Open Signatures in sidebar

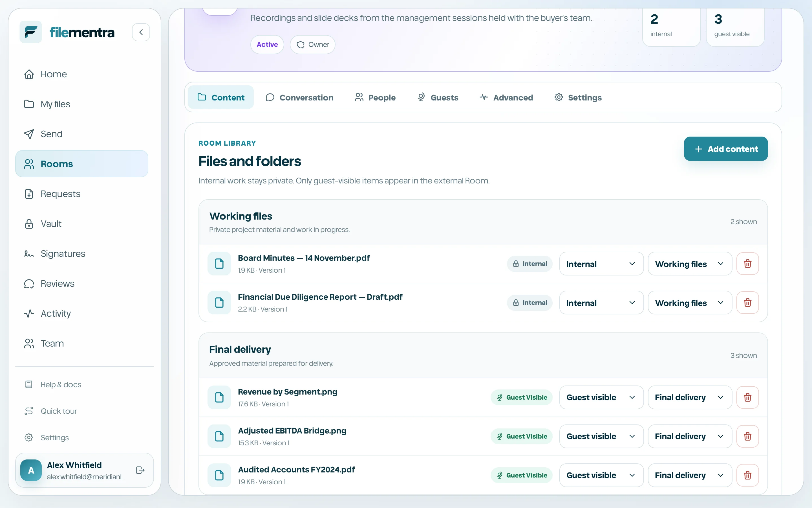pyautogui.click(x=81, y=254)
